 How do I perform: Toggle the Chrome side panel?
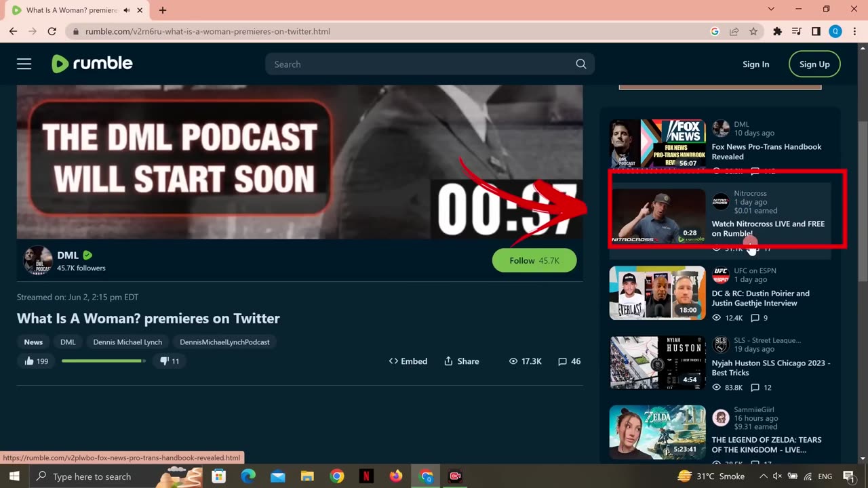pos(816,31)
